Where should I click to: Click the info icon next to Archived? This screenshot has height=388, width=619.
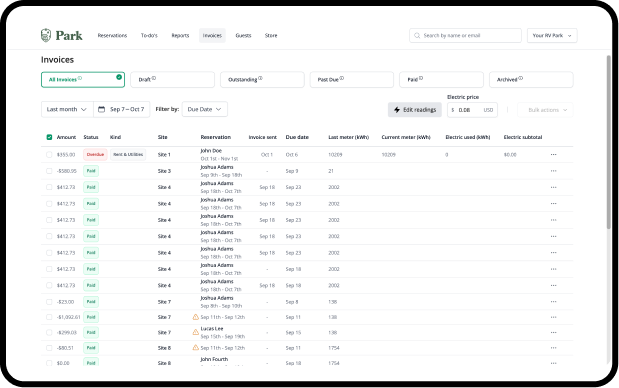click(x=521, y=78)
